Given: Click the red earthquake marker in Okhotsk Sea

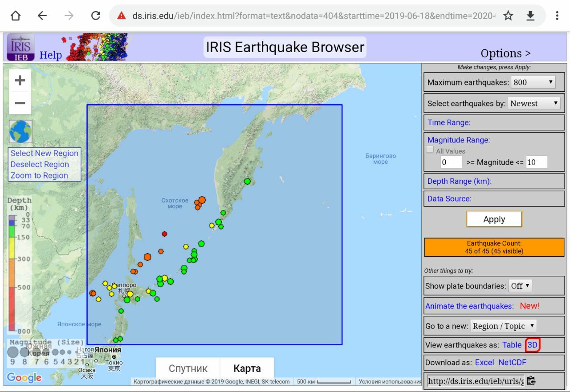Looking at the screenshot, I should tap(164, 234).
